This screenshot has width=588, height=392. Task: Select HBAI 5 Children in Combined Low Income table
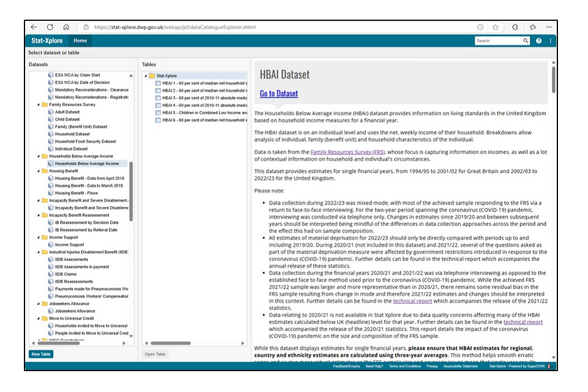[x=201, y=113]
